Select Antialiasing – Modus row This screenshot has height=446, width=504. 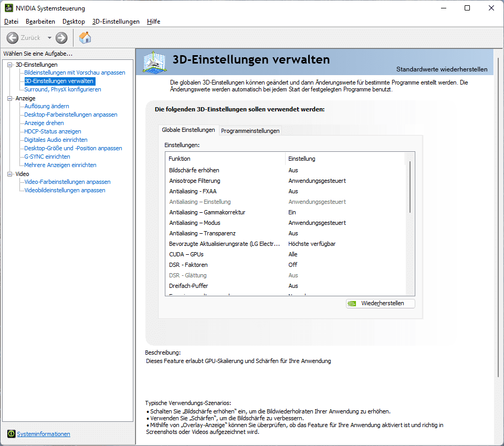tap(286, 223)
